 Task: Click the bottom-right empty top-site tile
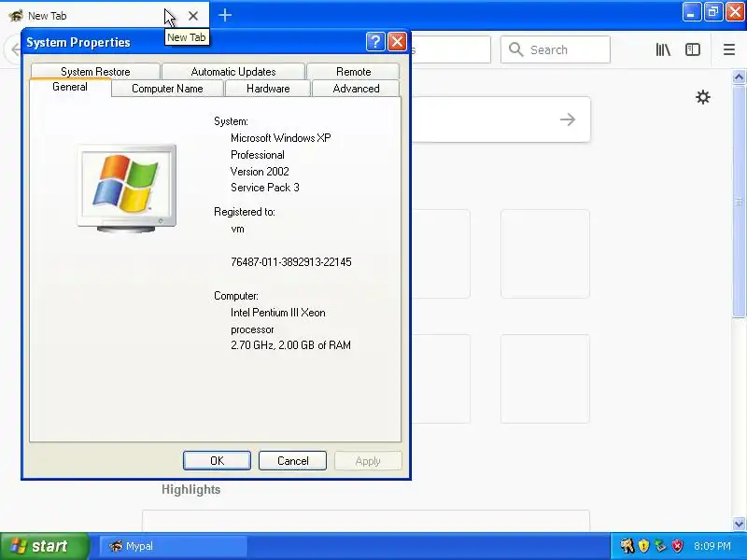pyautogui.click(x=545, y=379)
